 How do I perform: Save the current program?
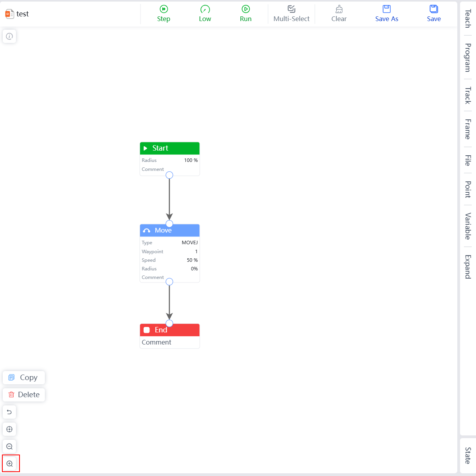433,9
